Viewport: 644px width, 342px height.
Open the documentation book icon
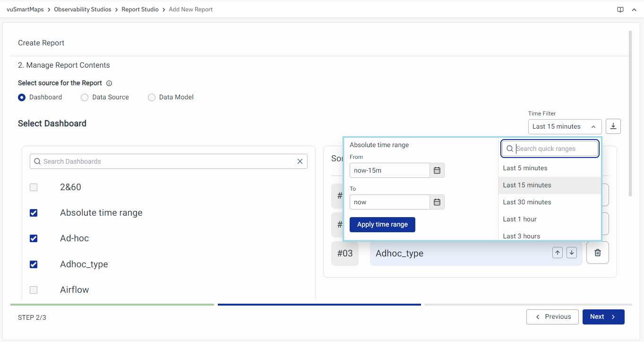620,9
